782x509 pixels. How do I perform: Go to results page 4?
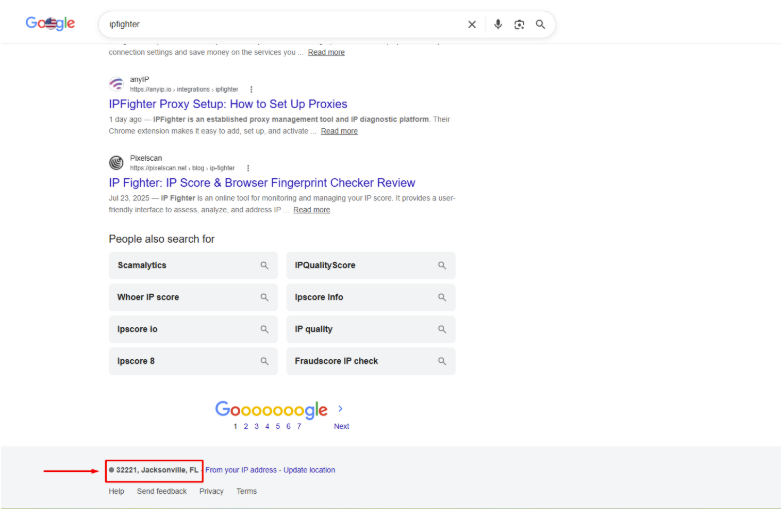[x=267, y=426]
